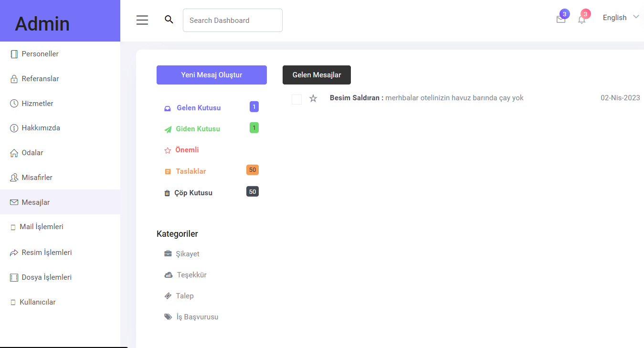Tick the checkbox beside Besim Saldıran's message
Viewport: 644px width, 348px height.
point(296,99)
